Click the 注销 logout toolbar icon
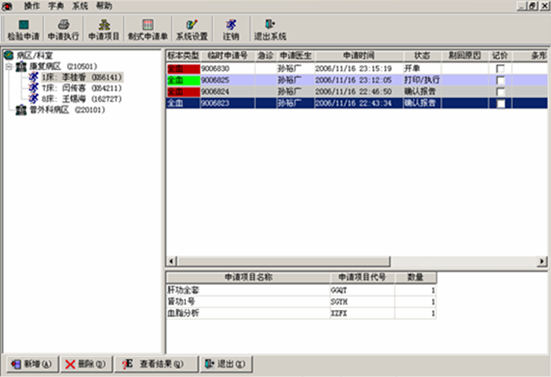The width and height of the screenshot is (551, 377). (231, 30)
